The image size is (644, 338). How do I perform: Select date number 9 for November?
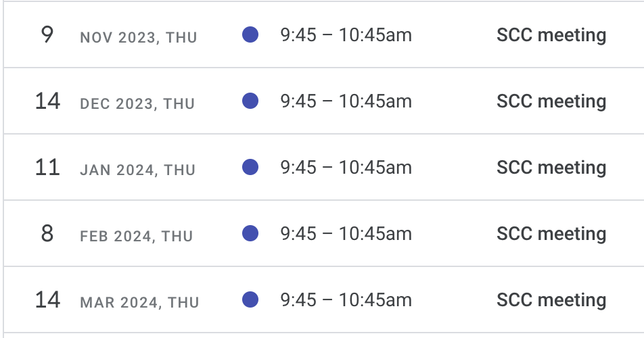(x=47, y=34)
